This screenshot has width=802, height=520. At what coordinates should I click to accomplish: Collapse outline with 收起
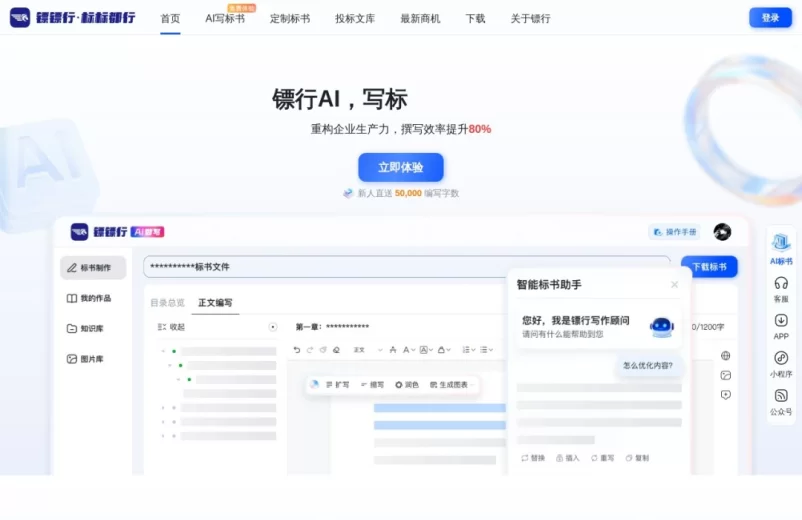171,327
